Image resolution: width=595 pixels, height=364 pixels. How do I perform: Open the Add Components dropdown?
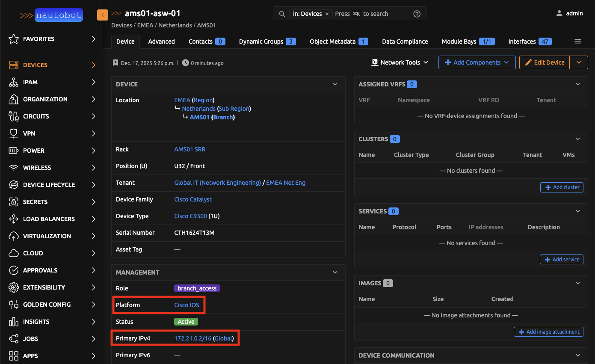477,62
